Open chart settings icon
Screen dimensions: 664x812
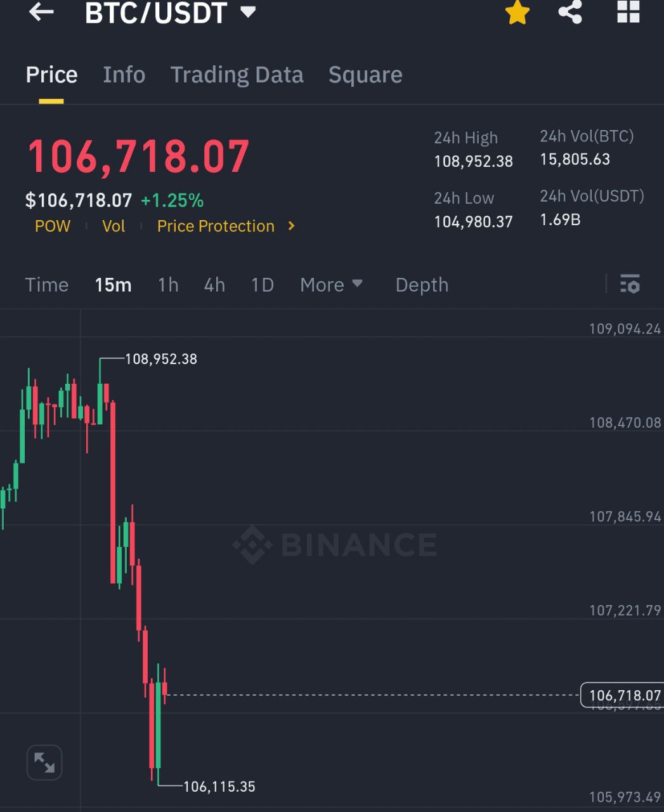click(630, 284)
